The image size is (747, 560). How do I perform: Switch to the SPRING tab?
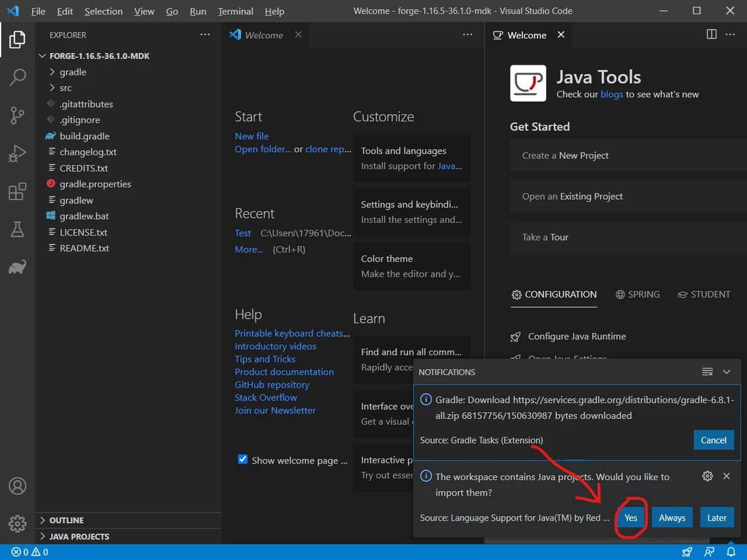638,294
